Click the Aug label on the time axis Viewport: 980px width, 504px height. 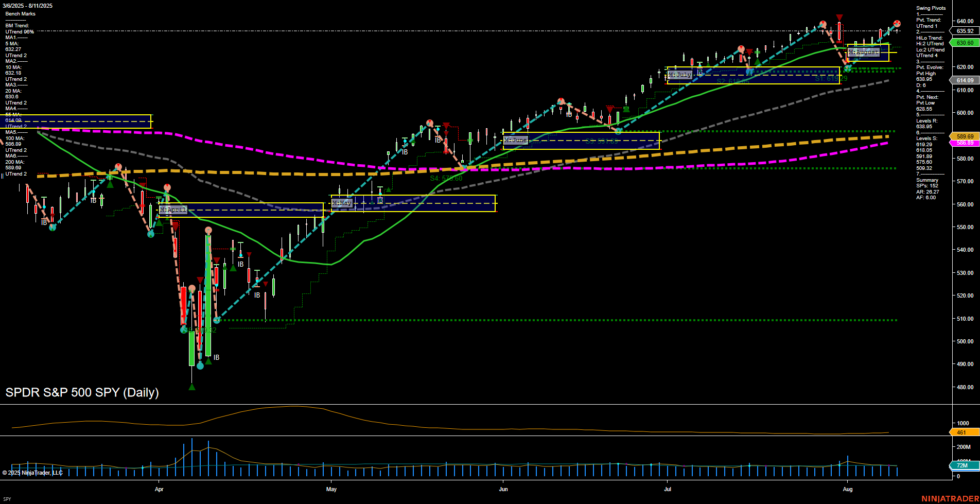847,489
